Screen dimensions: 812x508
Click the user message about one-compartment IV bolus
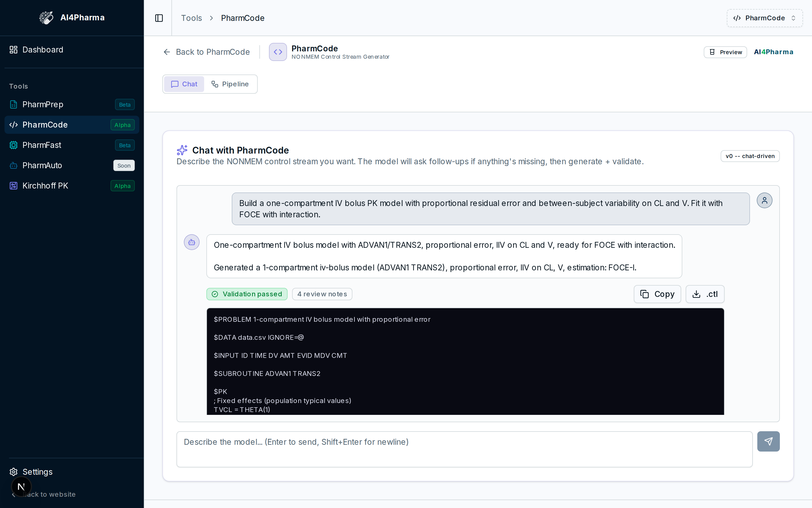(491, 209)
